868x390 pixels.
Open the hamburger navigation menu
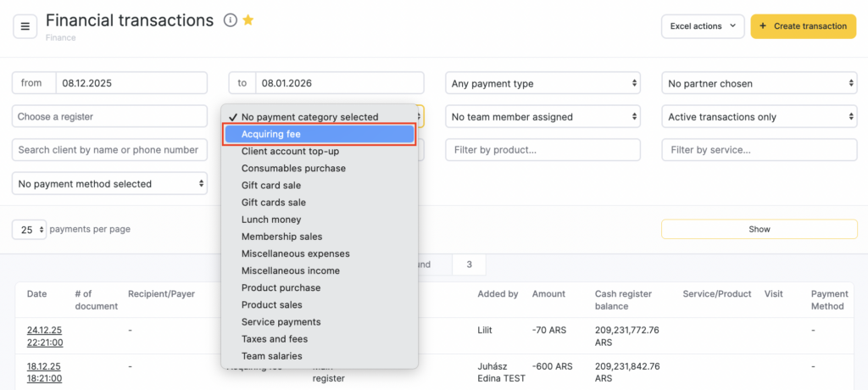click(24, 26)
